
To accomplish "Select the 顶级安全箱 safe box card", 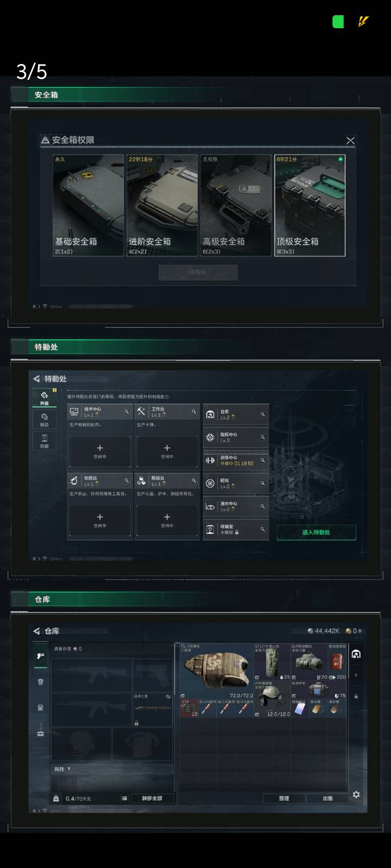I will (x=310, y=205).
